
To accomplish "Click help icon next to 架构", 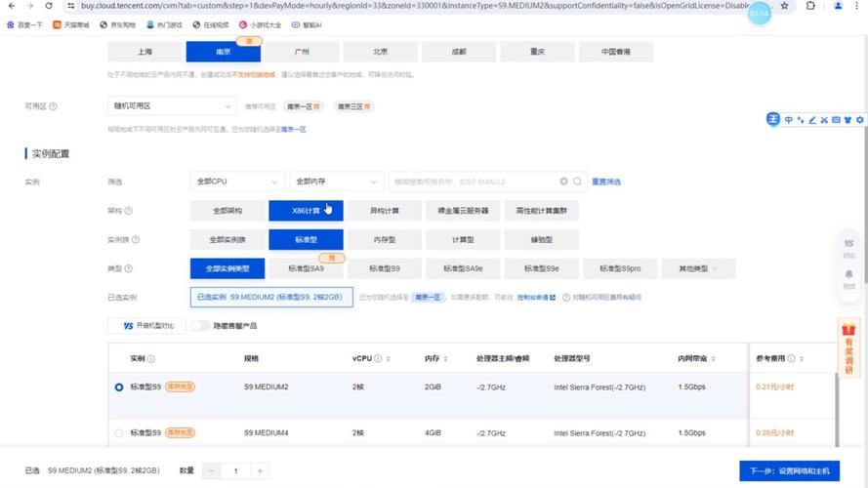I will 129,211.
